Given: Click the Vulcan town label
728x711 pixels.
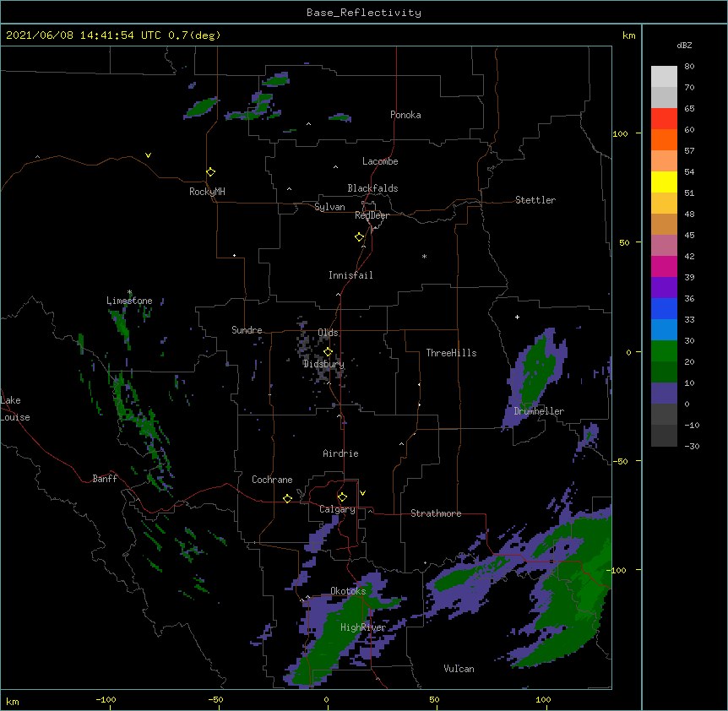Looking at the screenshot, I should click(x=459, y=669).
